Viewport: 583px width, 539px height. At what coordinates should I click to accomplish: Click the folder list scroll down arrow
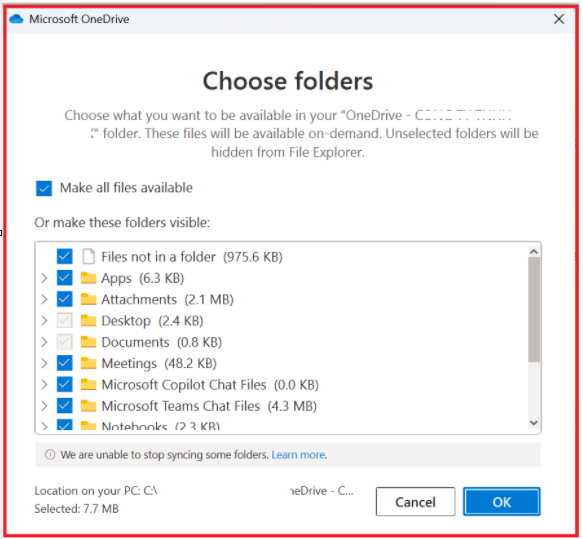534,423
